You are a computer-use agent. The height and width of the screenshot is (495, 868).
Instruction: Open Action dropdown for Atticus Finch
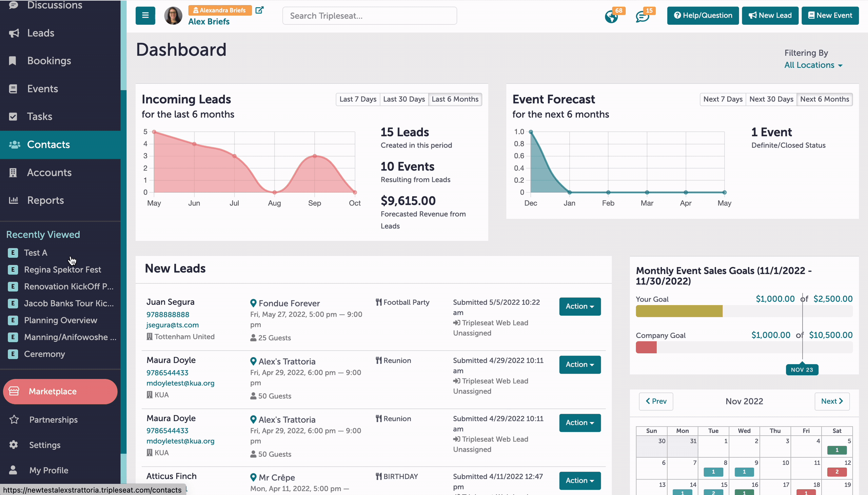(x=580, y=480)
